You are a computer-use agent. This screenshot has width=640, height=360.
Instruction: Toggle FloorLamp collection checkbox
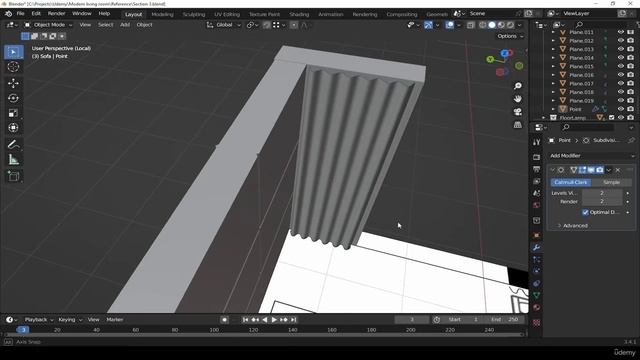tap(611, 118)
